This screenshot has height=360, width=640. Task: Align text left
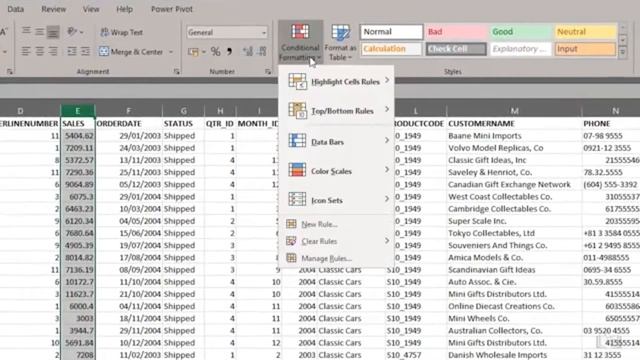pyautogui.click(x=26, y=51)
